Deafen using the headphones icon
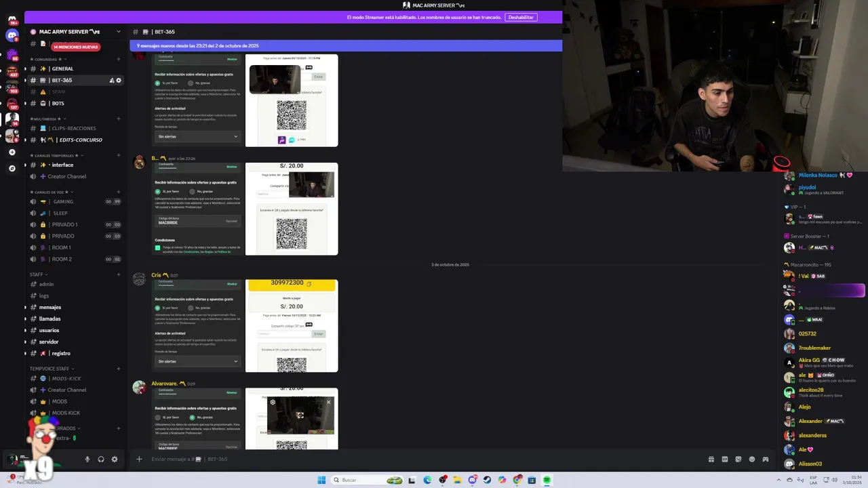 [x=101, y=459]
